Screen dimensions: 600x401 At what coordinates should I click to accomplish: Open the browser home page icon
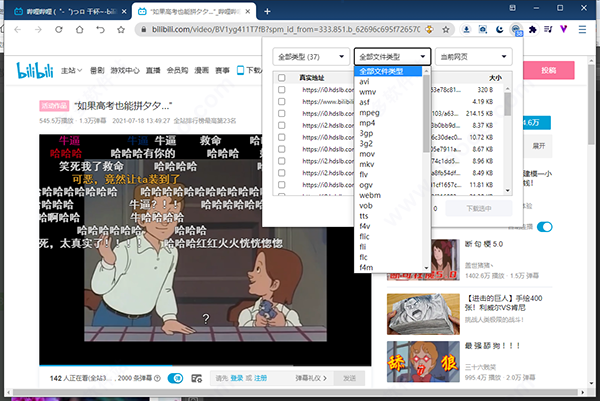click(x=79, y=29)
